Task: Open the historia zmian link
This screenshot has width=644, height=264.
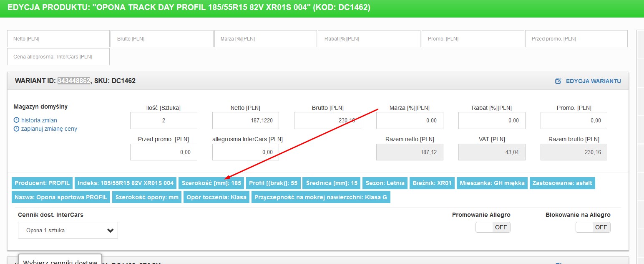Action: [39, 120]
